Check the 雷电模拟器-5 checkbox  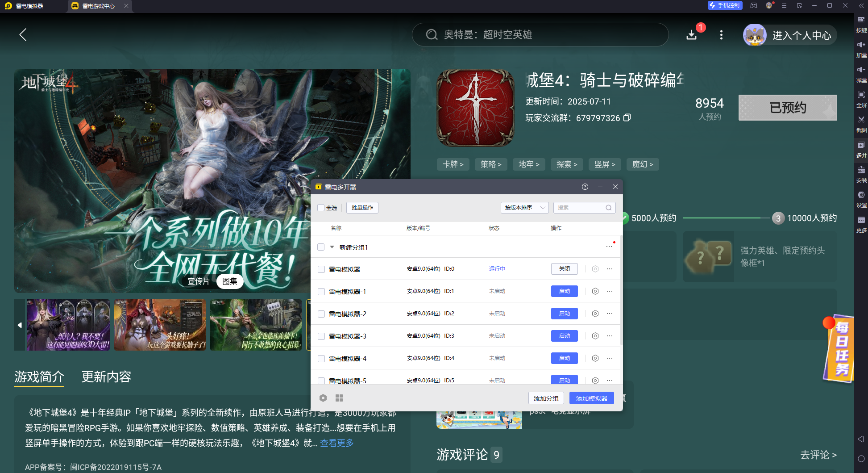point(321,381)
